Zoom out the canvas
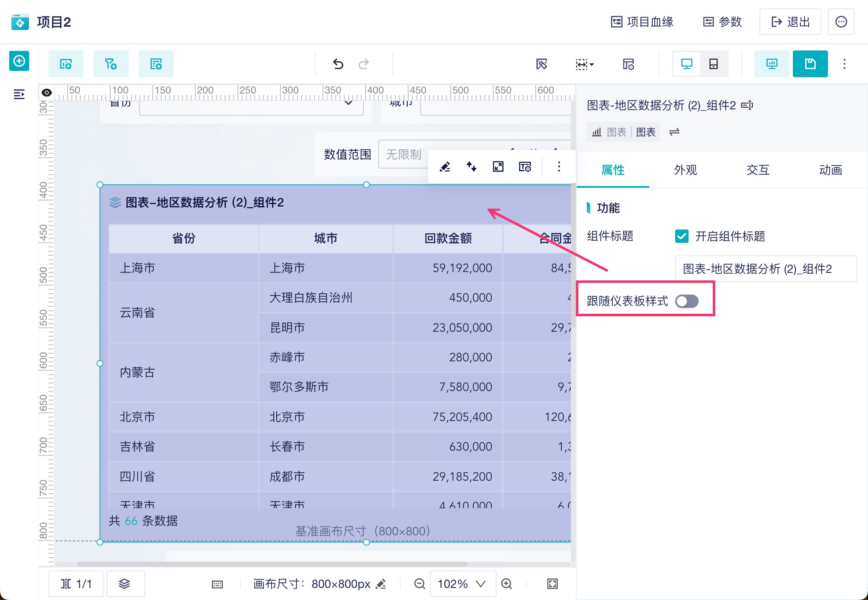Viewport: 868px width, 600px height. [419, 584]
